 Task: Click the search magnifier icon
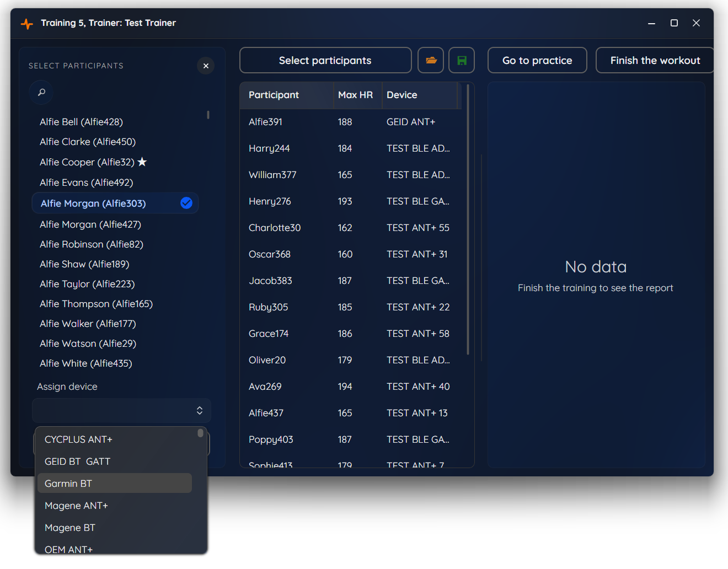[41, 92]
